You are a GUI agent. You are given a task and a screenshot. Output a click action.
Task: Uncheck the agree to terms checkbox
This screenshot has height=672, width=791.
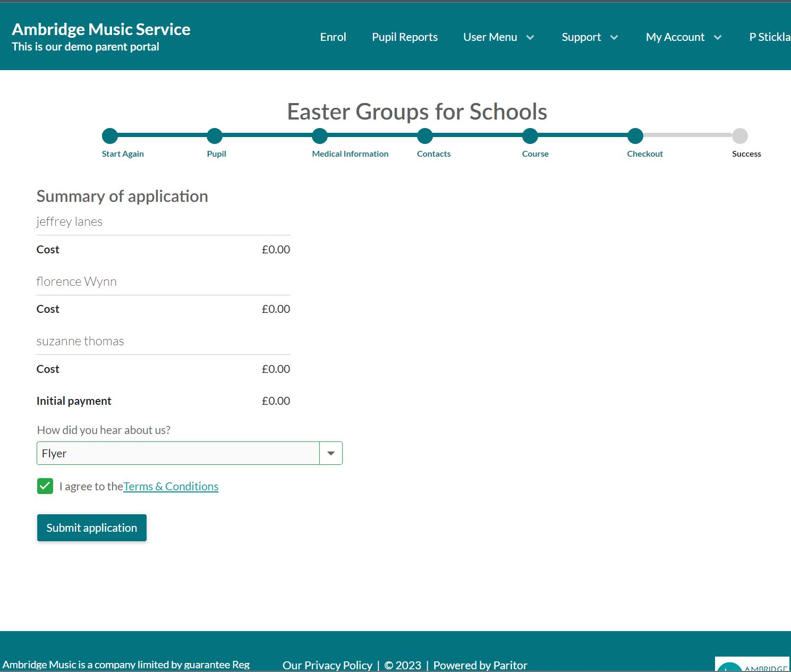coord(45,486)
